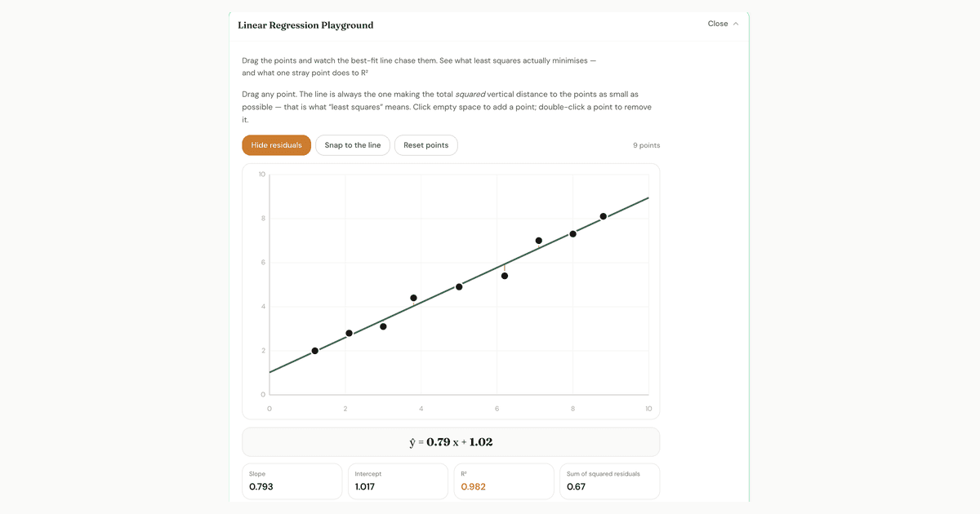Image resolution: width=980 pixels, height=514 pixels.
Task: Select the rightmost data point near x=8.8
Action: 604,216
